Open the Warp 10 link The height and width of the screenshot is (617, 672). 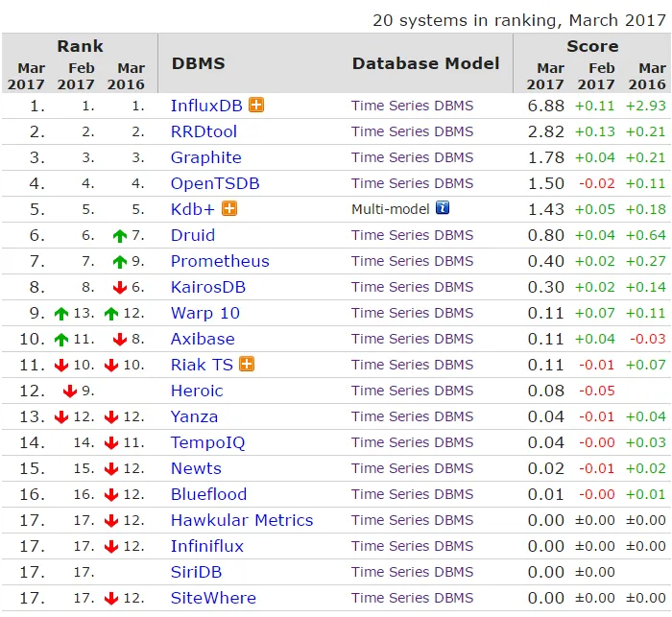pos(204,313)
